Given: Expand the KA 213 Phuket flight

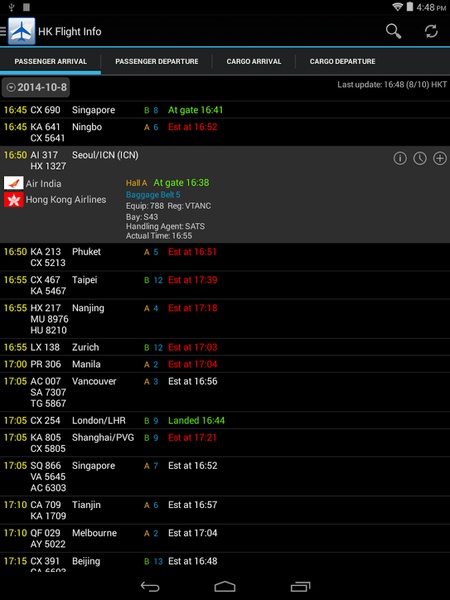Looking at the screenshot, I should click(225, 257).
